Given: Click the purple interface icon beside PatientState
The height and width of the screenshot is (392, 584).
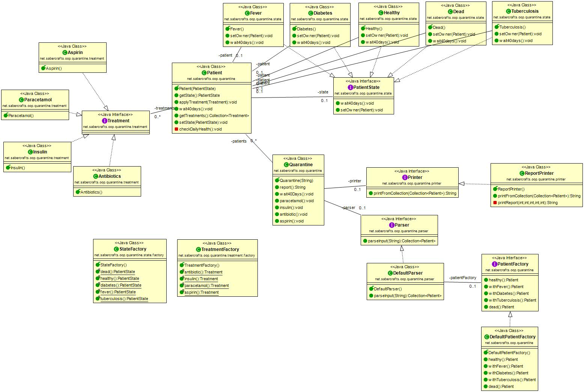Looking at the screenshot, I should [350, 88].
